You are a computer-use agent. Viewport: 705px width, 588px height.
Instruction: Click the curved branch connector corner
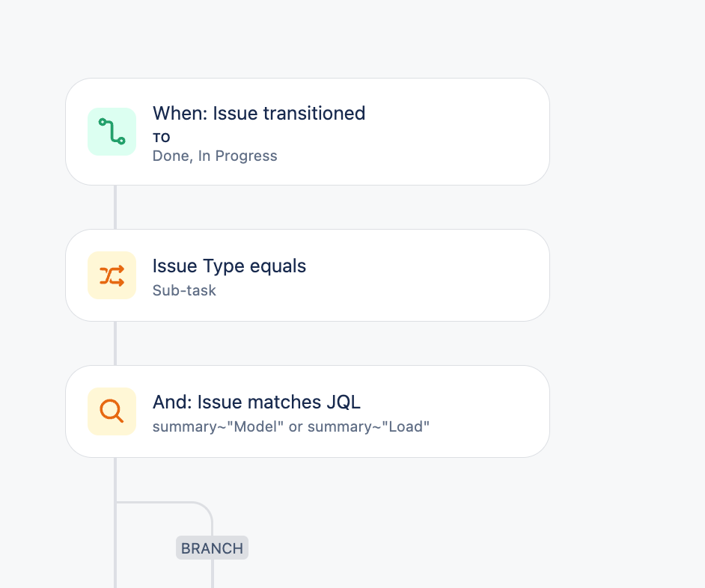tap(204, 507)
